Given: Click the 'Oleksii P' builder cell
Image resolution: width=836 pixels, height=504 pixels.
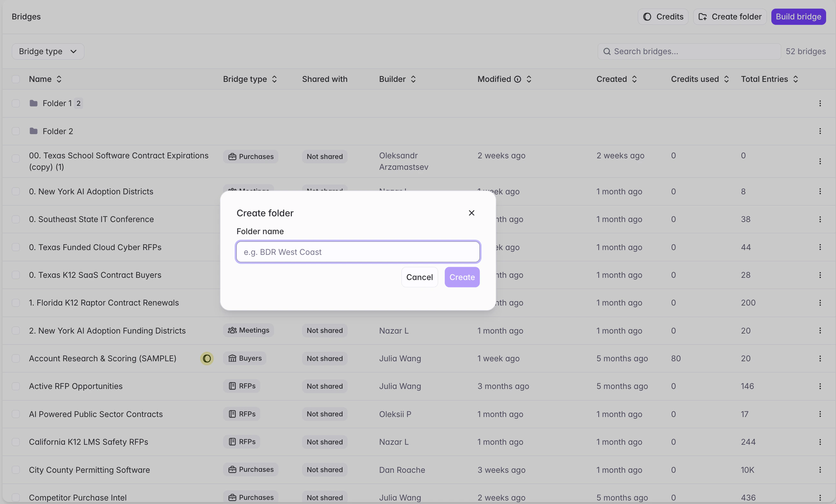Looking at the screenshot, I should [x=395, y=414].
